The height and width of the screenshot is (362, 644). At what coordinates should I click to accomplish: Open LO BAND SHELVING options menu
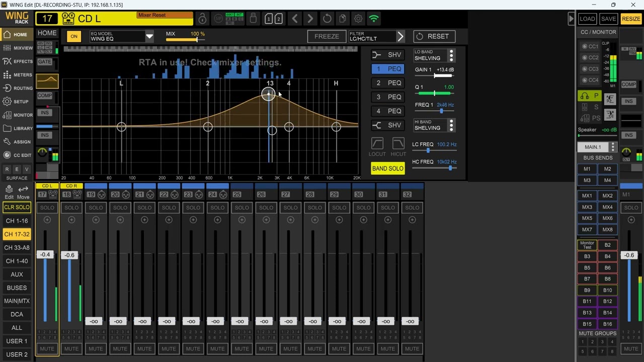point(451,55)
